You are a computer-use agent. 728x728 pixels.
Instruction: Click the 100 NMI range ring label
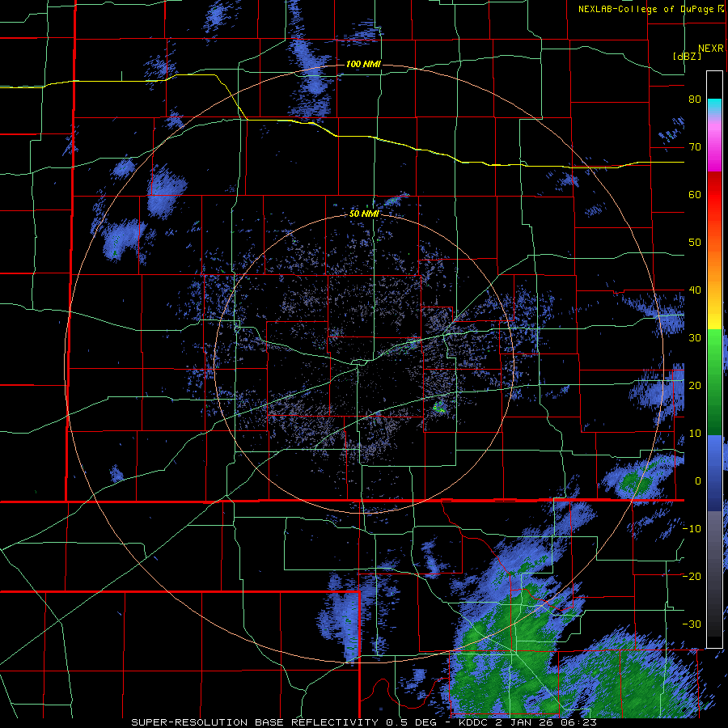(x=363, y=64)
